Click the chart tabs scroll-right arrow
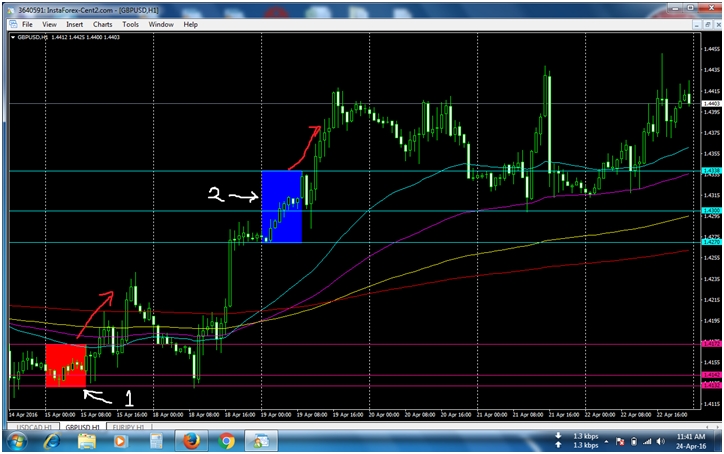This screenshot has width=724, height=454. 718,426
